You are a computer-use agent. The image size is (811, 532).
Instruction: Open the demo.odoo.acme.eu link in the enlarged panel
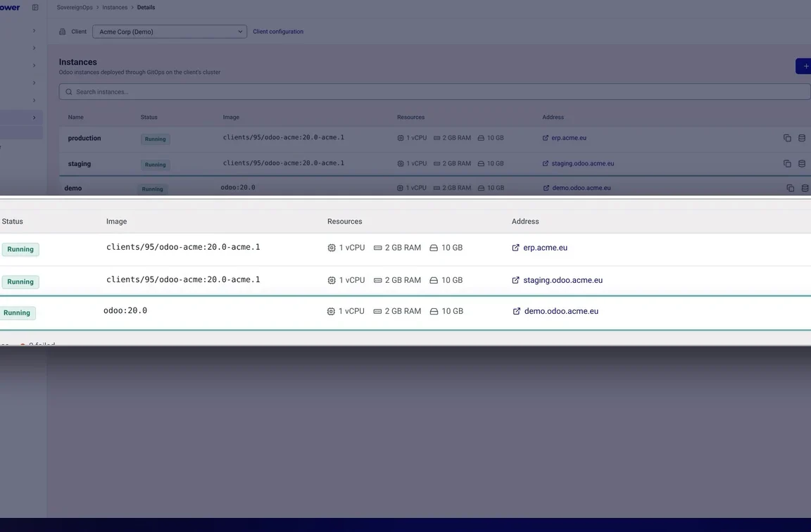click(561, 311)
